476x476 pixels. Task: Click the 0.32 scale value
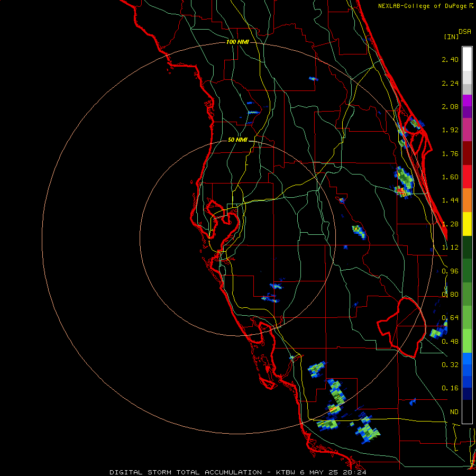[450, 364]
